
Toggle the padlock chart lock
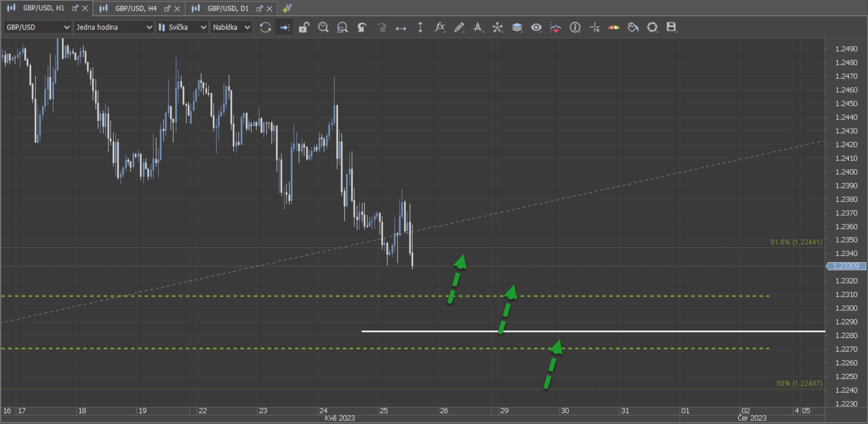(x=304, y=27)
